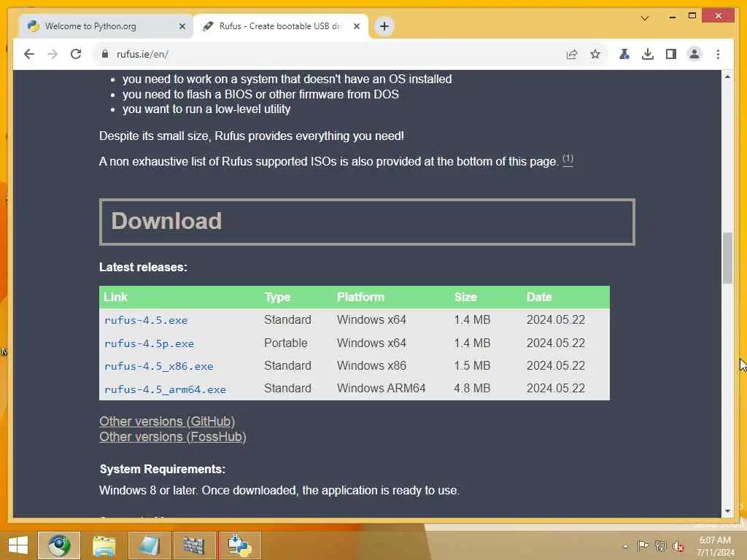Click the (1) footnote reference
This screenshot has width=747, height=560.
(x=568, y=159)
